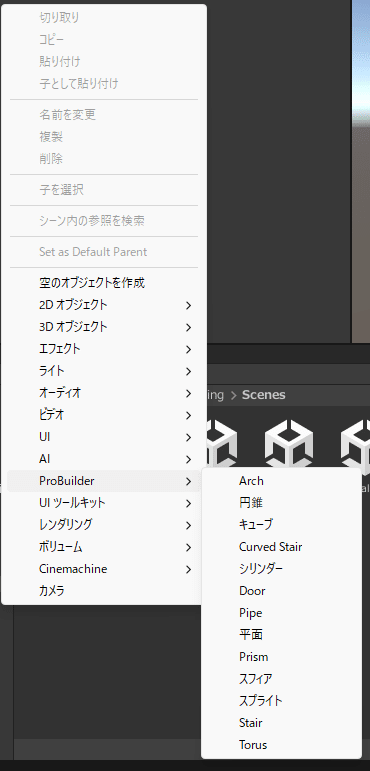Create a ProBuilder Pipe shape
The width and height of the screenshot is (370, 771).
[x=281, y=613]
